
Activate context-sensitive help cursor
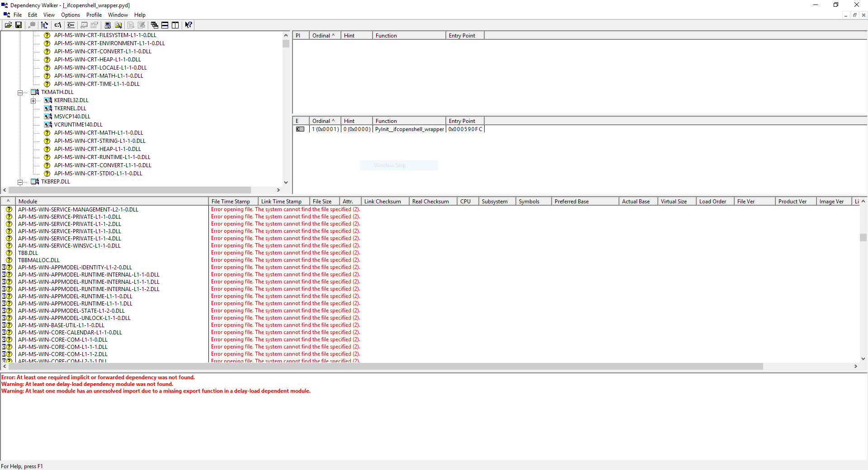[x=188, y=25]
